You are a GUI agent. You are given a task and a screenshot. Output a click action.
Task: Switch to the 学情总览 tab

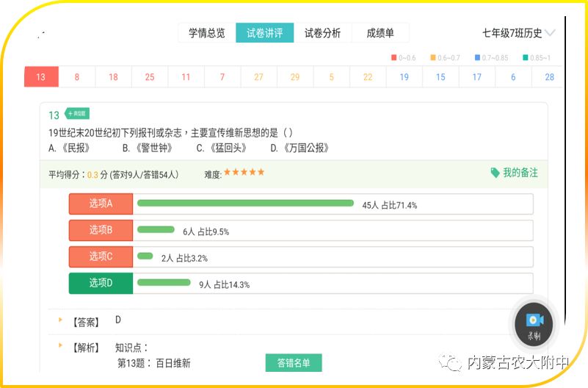click(x=207, y=33)
